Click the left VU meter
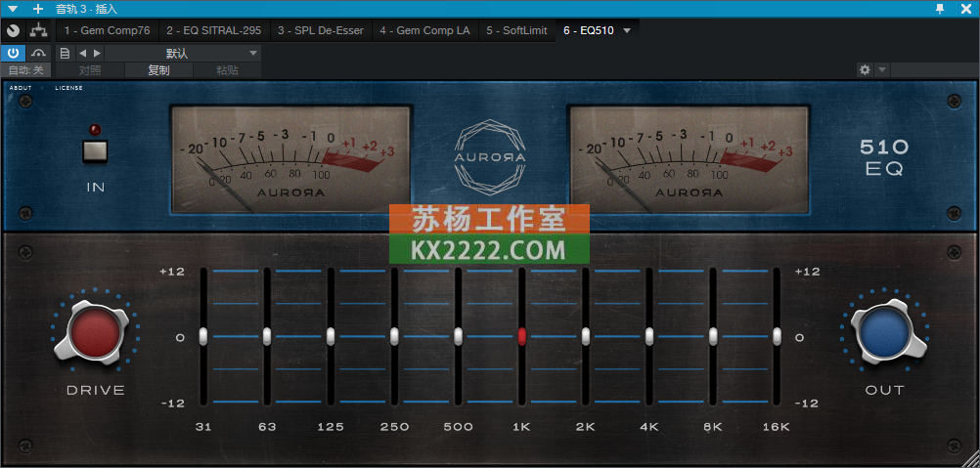This screenshot has width=980, height=468. 290,159
